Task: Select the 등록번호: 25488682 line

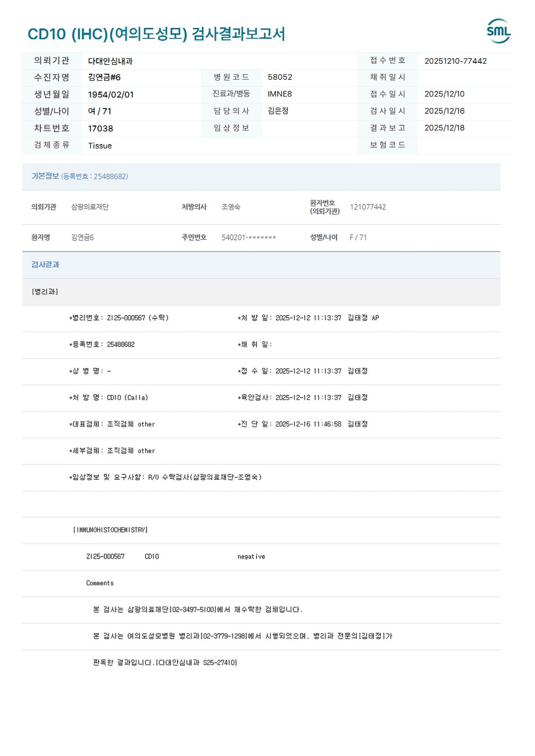Action: (102, 344)
